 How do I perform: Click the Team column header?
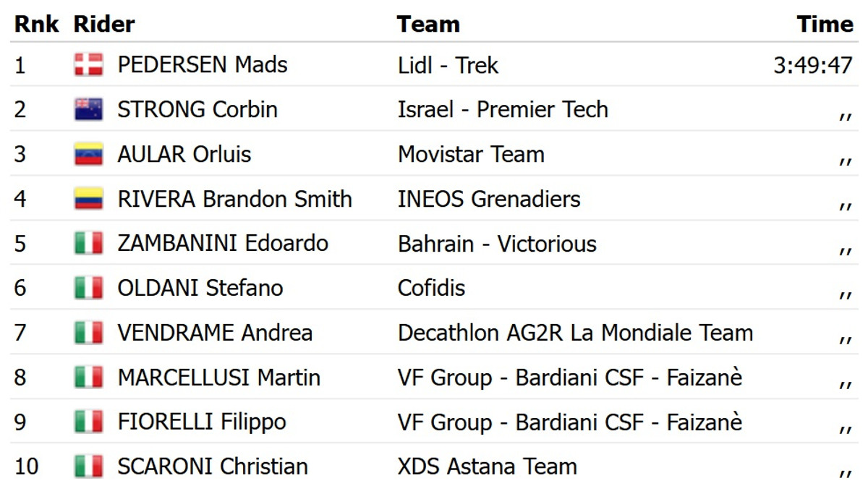click(x=428, y=24)
